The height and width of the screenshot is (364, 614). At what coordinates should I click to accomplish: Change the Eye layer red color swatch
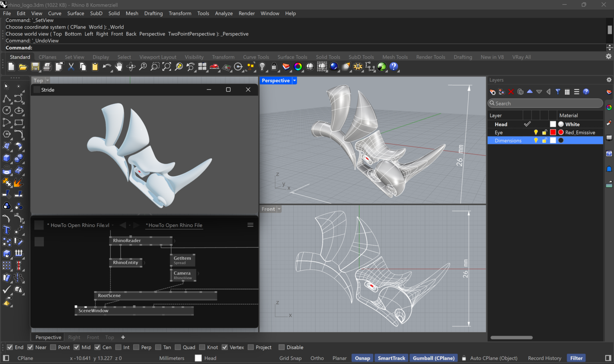pos(553,132)
